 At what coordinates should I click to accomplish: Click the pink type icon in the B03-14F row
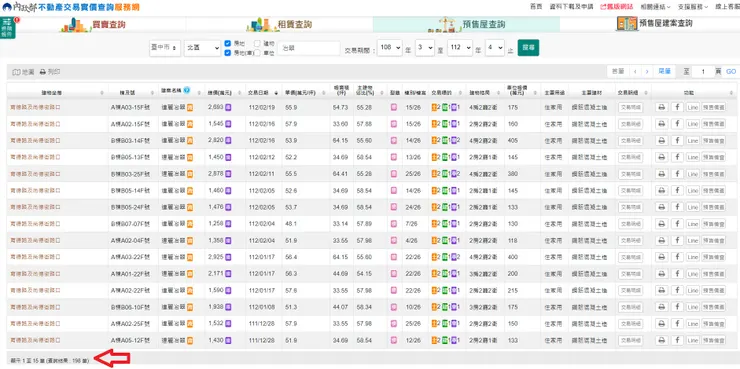click(394, 141)
